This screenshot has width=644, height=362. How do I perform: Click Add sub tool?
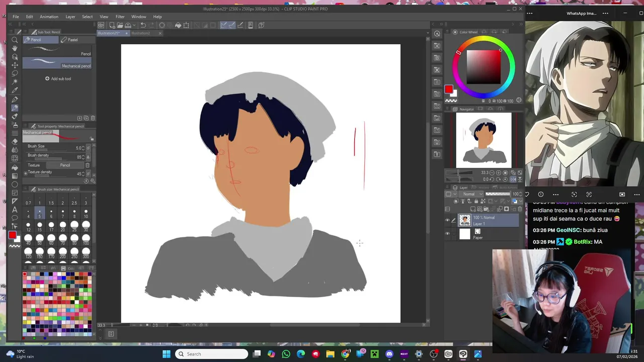pos(58,78)
